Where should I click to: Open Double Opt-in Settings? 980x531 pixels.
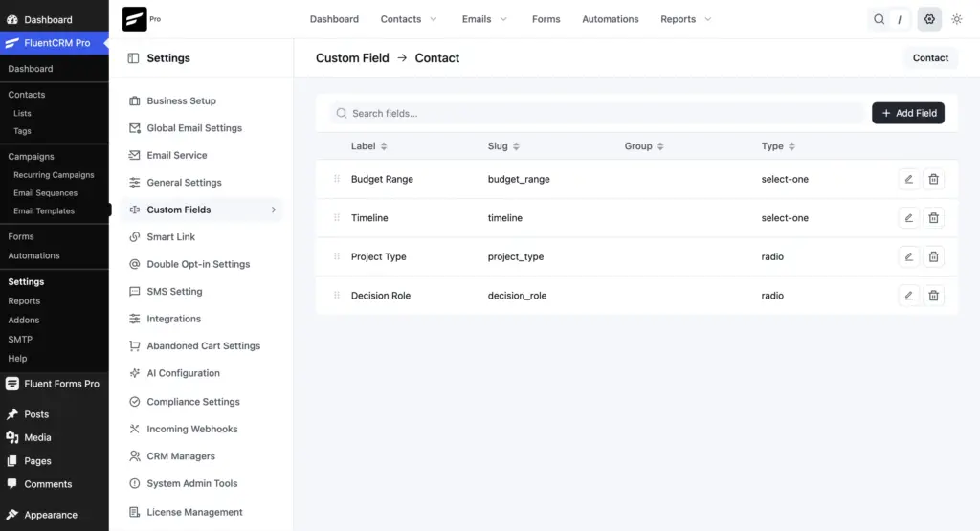pyautogui.click(x=198, y=264)
